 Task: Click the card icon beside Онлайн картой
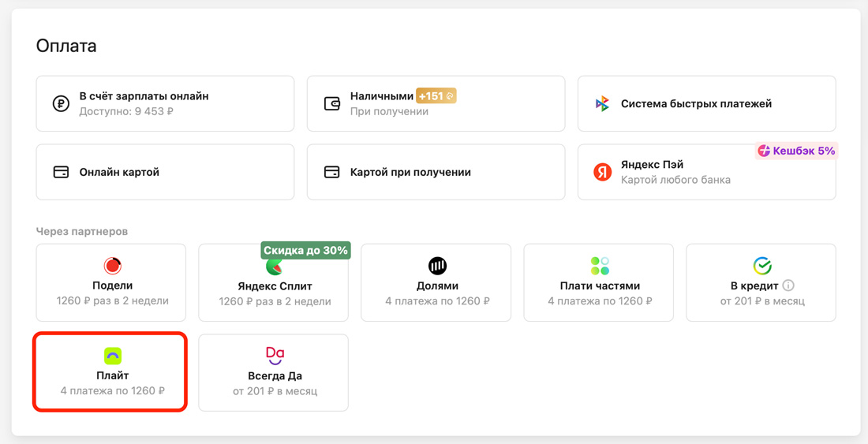click(61, 172)
